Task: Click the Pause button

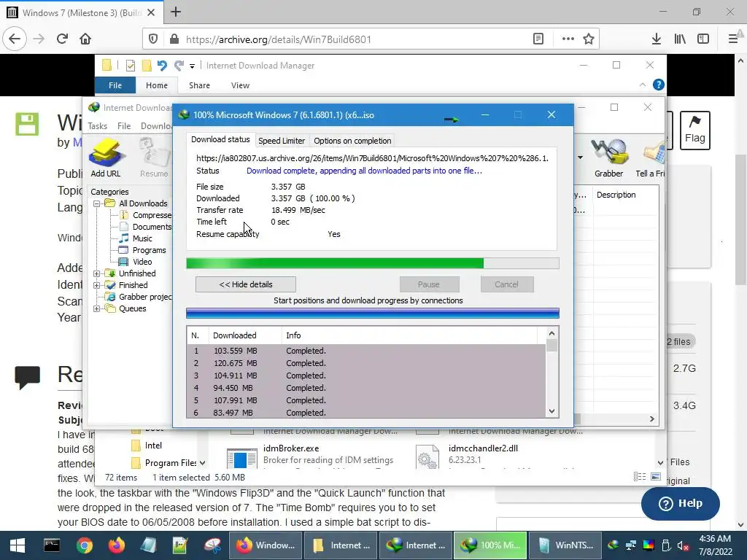Action: [x=429, y=284]
